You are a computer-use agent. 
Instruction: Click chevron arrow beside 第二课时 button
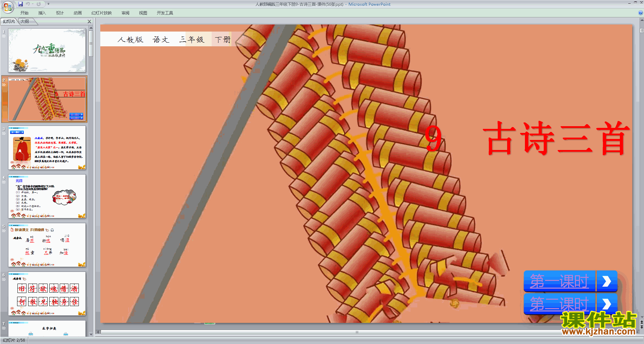pos(606,304)
